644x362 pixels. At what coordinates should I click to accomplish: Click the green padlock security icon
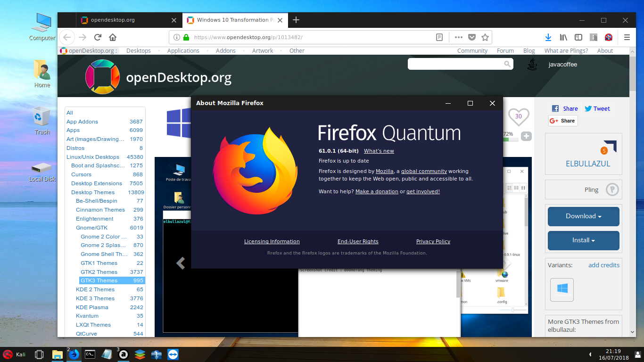tap(186, 37)
